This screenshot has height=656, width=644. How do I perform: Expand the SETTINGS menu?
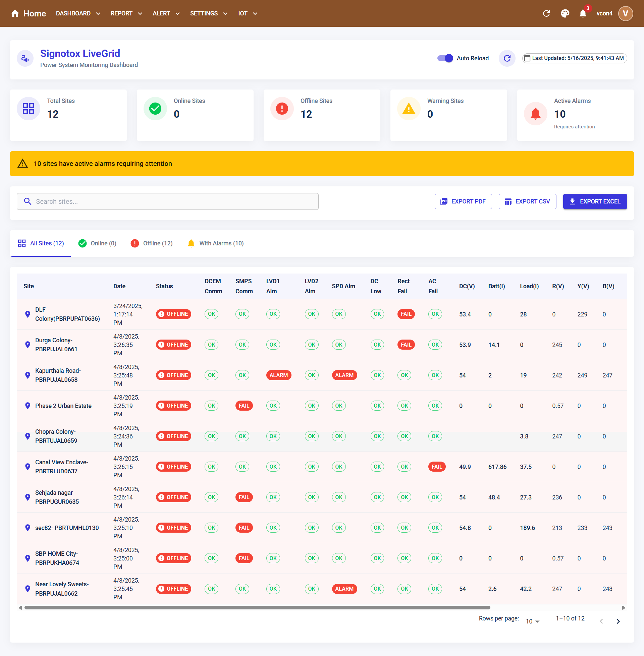(209, 13)
